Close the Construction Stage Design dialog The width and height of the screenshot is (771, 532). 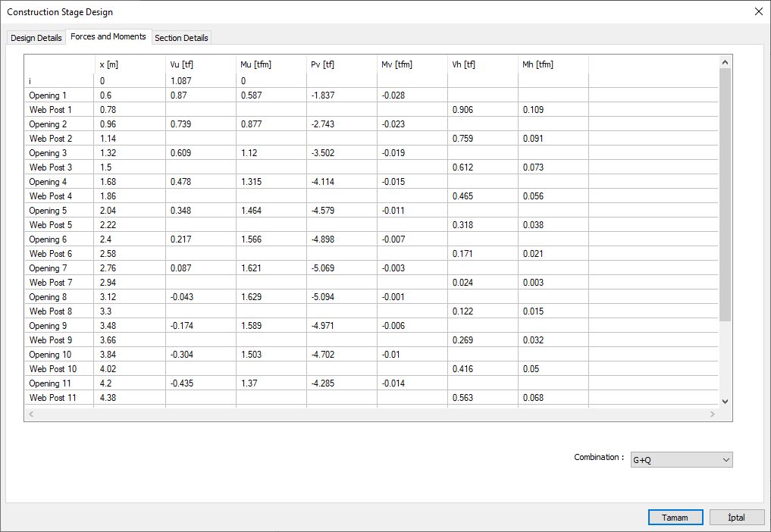[759, 12]
